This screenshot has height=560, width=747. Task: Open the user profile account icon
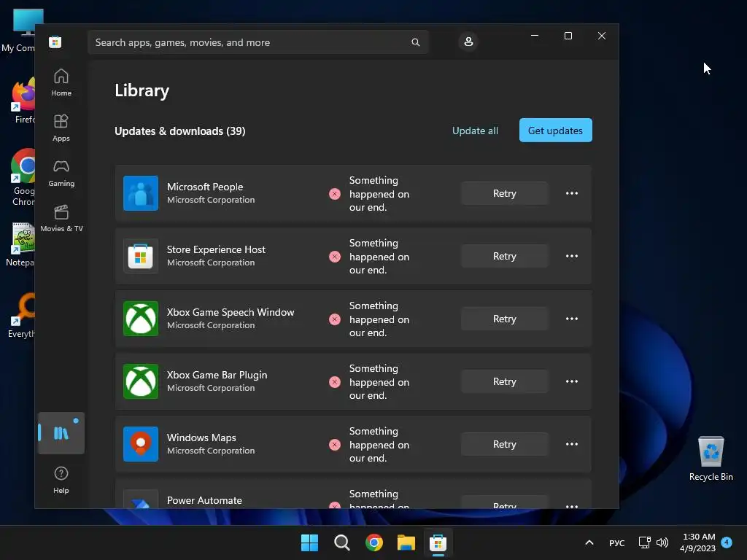468,42
